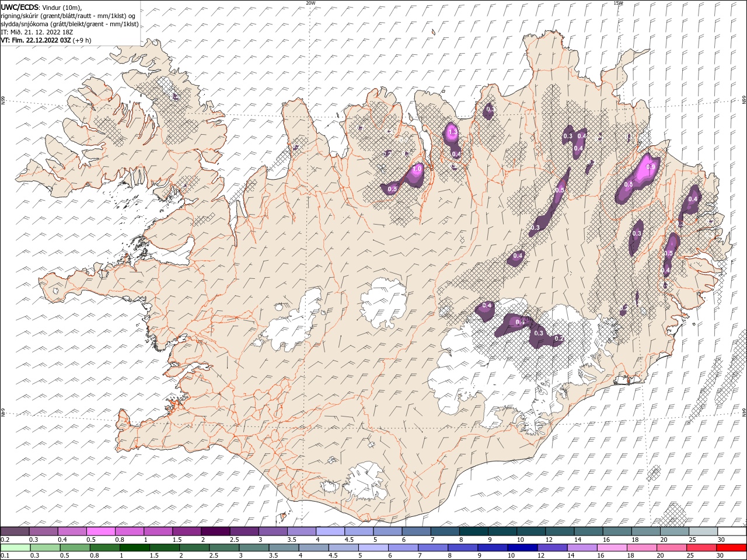Click the 0.9 precipitation value on the map
Image resolution: width=747 pixels, height=560 pixels.
click(x=651, y=167)
